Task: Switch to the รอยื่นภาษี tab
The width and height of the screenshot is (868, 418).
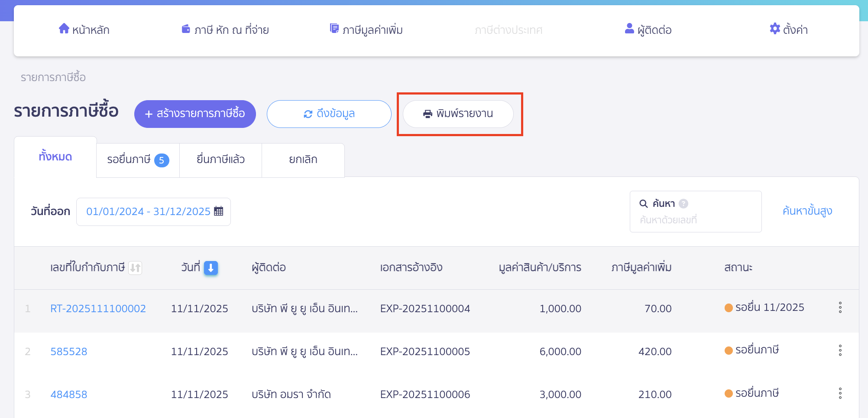Action: 137,160
